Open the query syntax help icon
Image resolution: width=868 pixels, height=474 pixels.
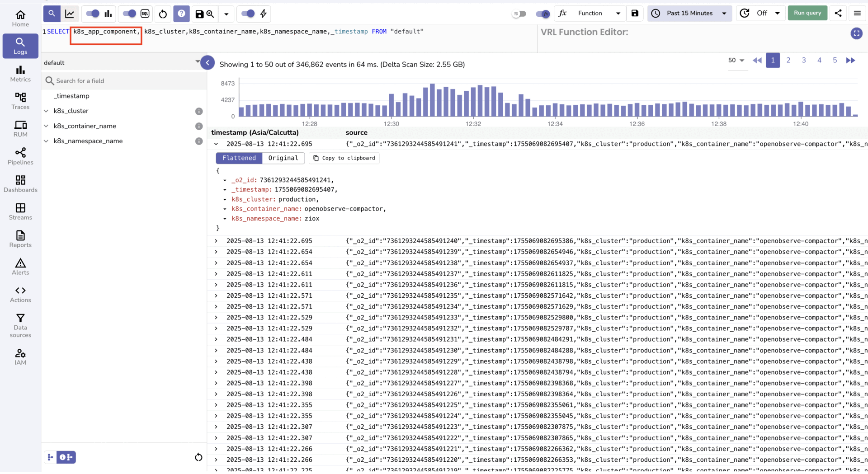(182, 14)
